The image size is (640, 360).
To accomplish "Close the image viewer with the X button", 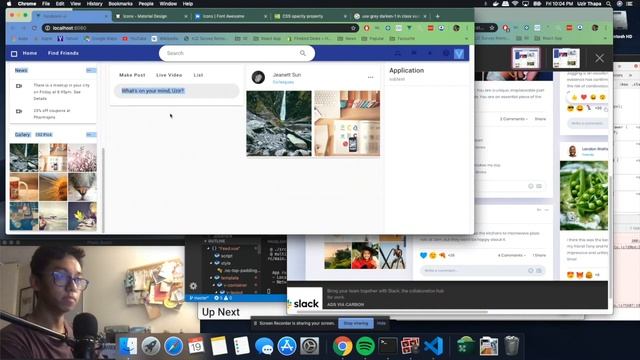I will [599, 58].
